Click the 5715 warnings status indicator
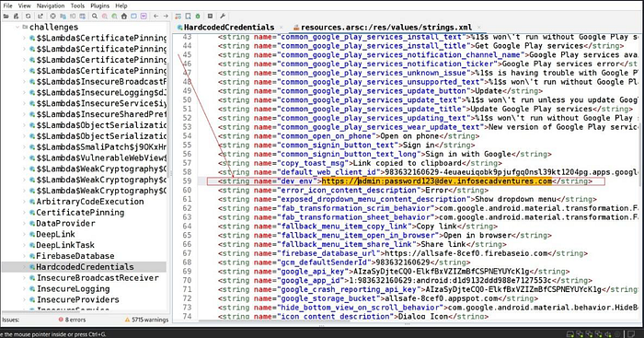Screen dimensions: 644x338 (146, 320)
